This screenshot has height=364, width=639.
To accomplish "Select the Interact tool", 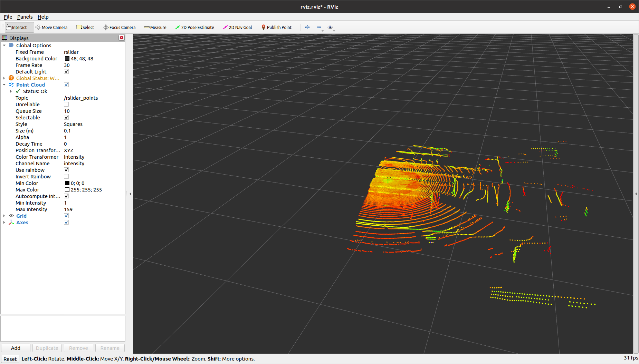I will click(x=19, y=27).
